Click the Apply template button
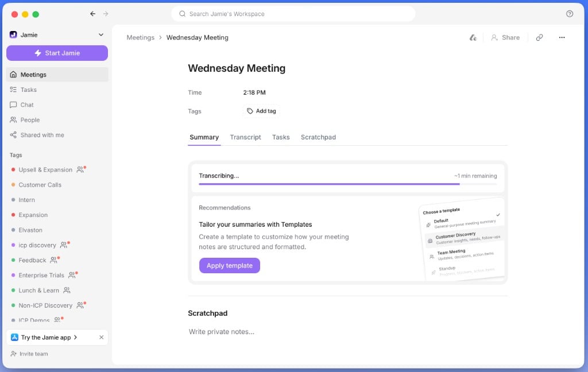588x372 pixels. coord(230,265)
